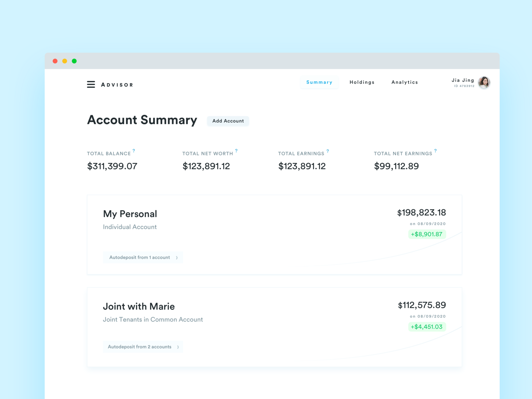Screen dimensions: 532x399
Task: Open the hamburger navigation menu
Action: point(91,84)
